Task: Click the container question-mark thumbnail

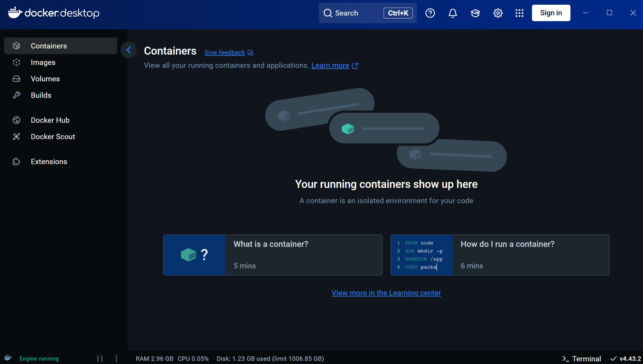Action: 194,255
